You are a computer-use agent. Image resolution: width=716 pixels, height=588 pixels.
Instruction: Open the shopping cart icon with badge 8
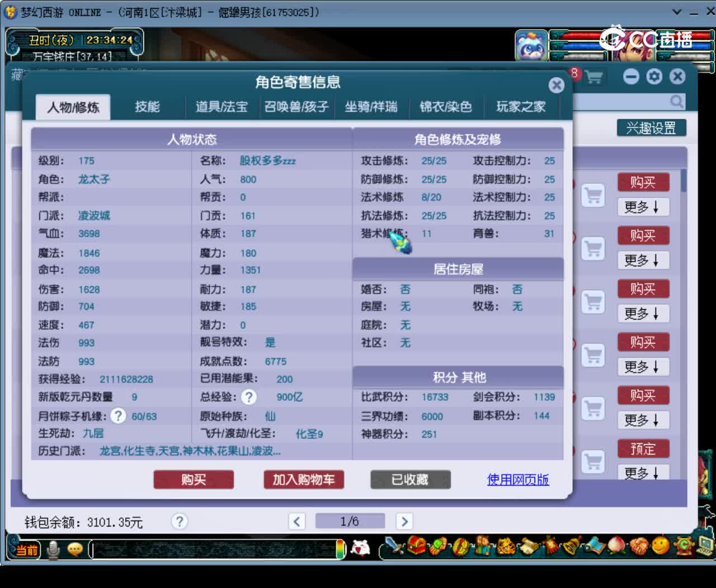[593, 77]
